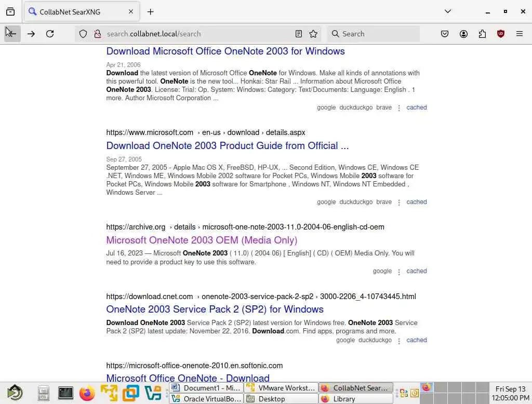Click the 'Apr 21, 2006' date text
The width and height of the screenshot is (532, 404).
pos(123,65)
